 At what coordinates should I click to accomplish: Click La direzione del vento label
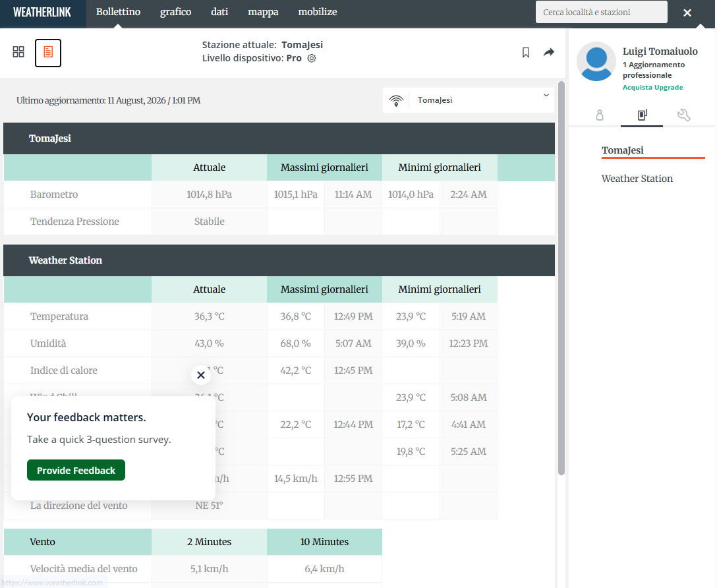(78, 505)
